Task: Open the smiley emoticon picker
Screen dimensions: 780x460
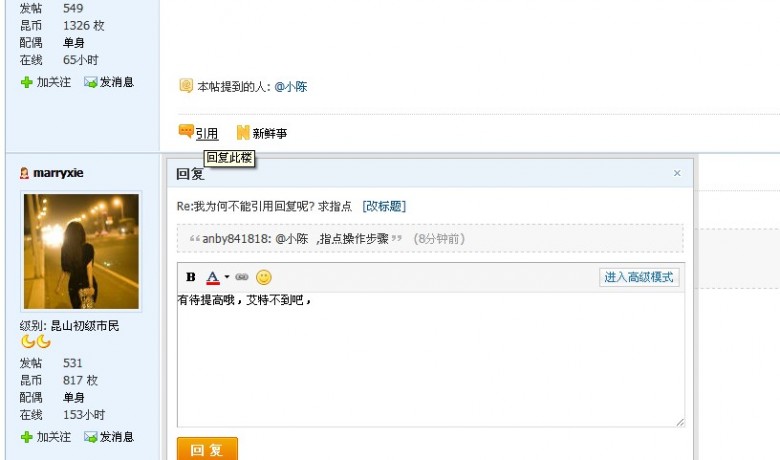Action: [x=264, y=277]
